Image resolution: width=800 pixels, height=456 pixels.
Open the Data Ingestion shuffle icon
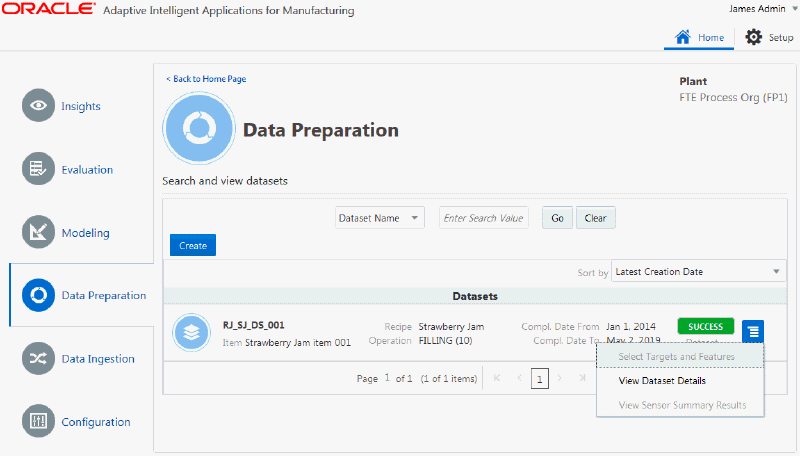pos(38,359)
